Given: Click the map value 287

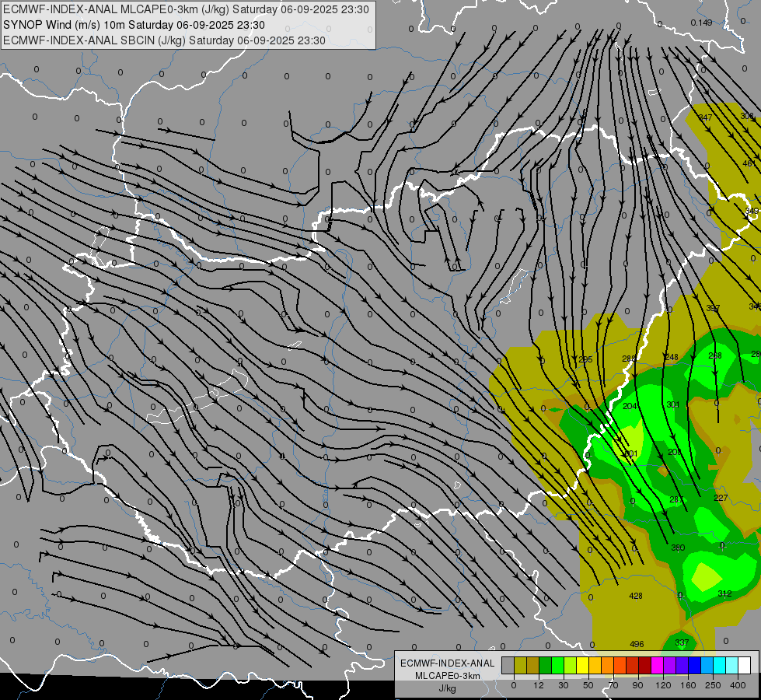Looking at the screenshot, I should click(676, 499).
